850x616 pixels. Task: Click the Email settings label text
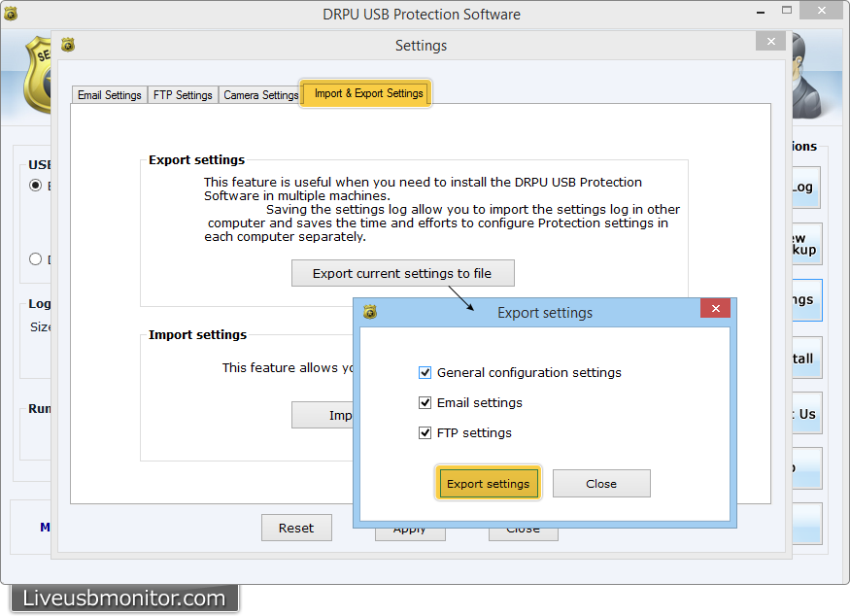[x=480, y=402]
